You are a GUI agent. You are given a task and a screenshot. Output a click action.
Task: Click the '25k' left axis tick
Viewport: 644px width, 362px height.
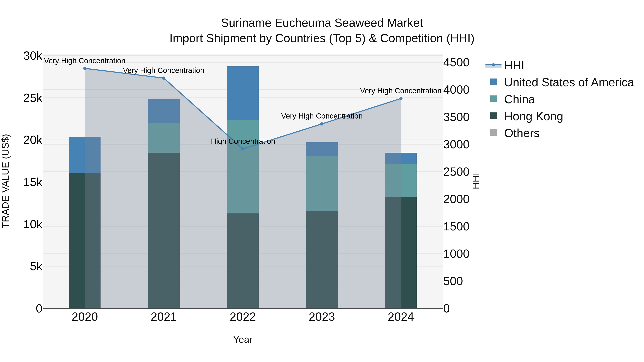[x=33, y=98]
